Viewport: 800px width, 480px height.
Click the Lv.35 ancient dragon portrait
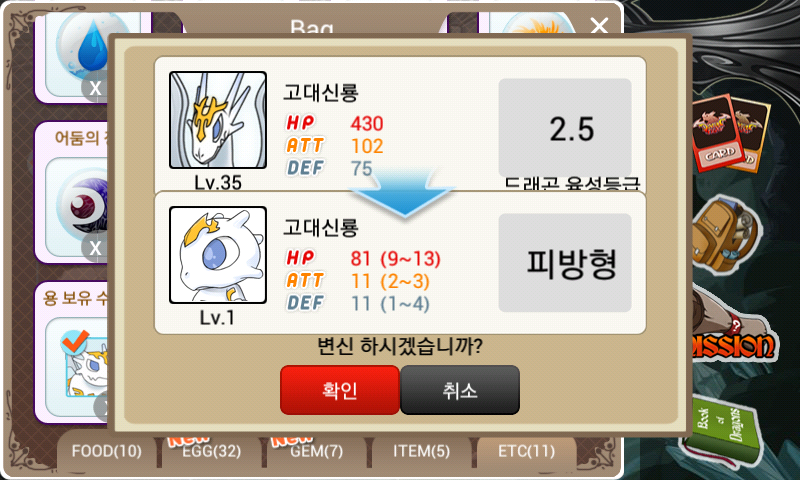coord(218,120)
